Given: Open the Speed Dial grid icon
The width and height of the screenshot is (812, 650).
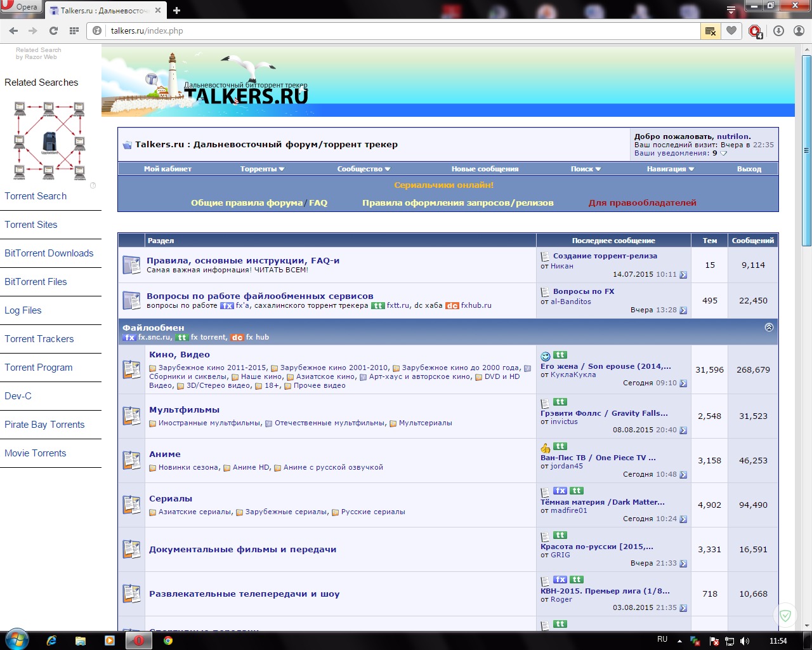Looking at the screenshot, I should click(x=74, y=30).
